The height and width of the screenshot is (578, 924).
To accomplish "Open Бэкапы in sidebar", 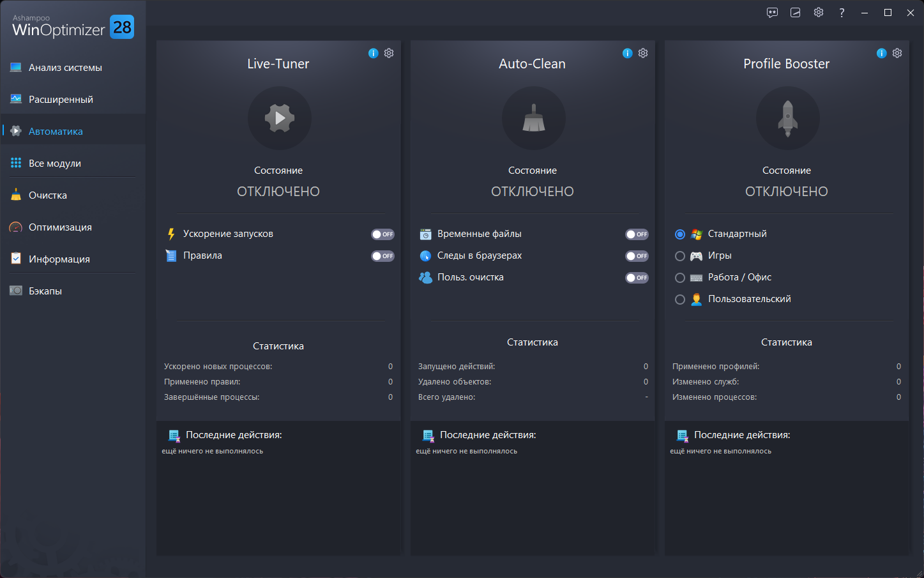I will click(73, 291).
